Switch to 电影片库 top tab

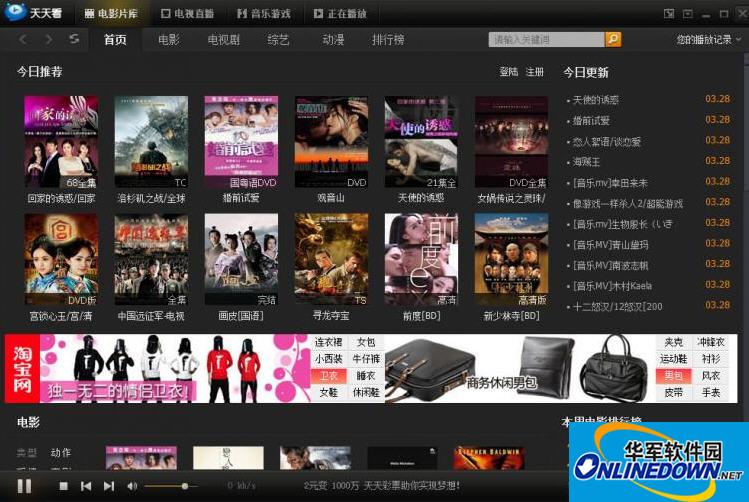tap(111, 13)
